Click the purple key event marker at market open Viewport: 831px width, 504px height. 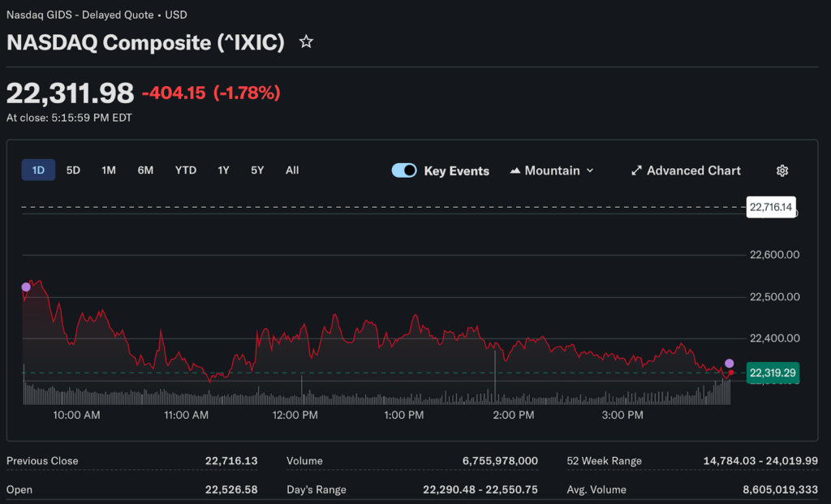[26, 286]
